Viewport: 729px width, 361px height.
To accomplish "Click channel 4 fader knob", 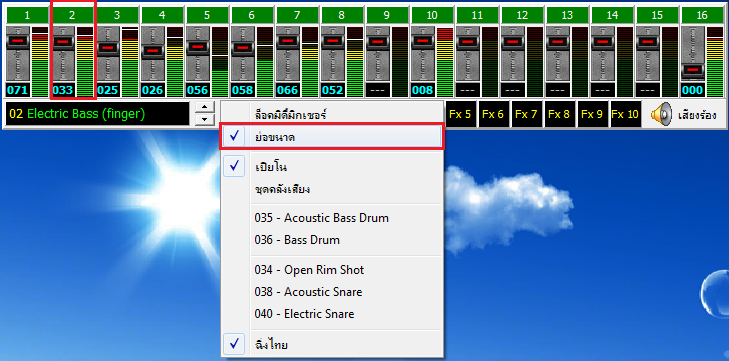I will coord(152,51).
